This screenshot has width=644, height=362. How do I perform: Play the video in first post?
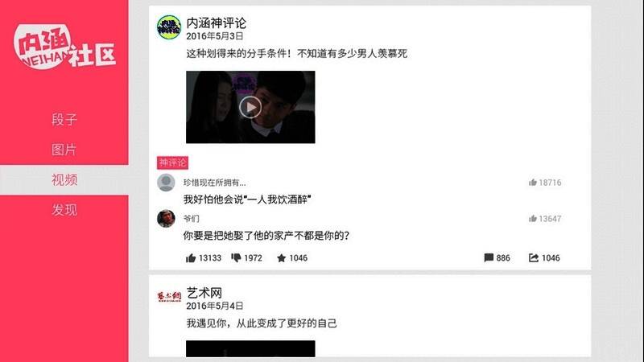pyautogui.click(x=250, y=107)
